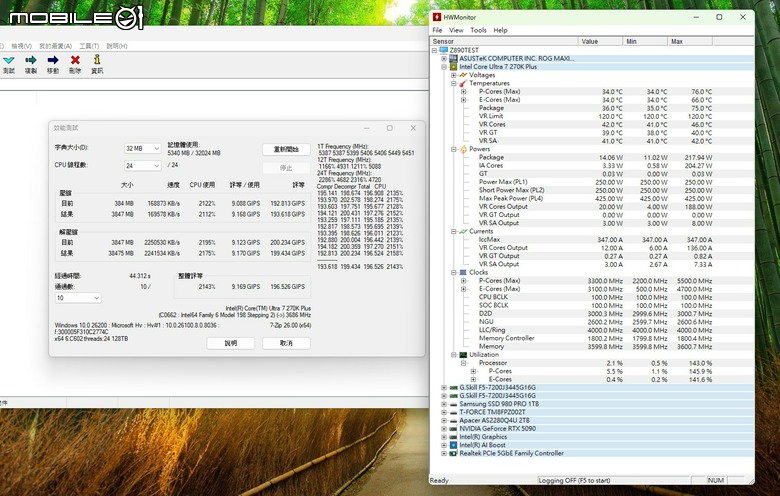Open the HWMonitor File menu
Image resolution: width=780 pixels, height=496 pixels.
tap(437, 30)
